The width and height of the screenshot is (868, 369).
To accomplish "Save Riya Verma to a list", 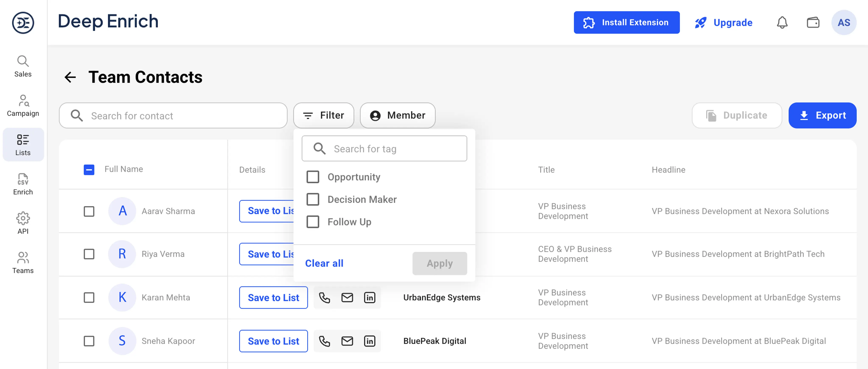I will (x=267, y=254).
